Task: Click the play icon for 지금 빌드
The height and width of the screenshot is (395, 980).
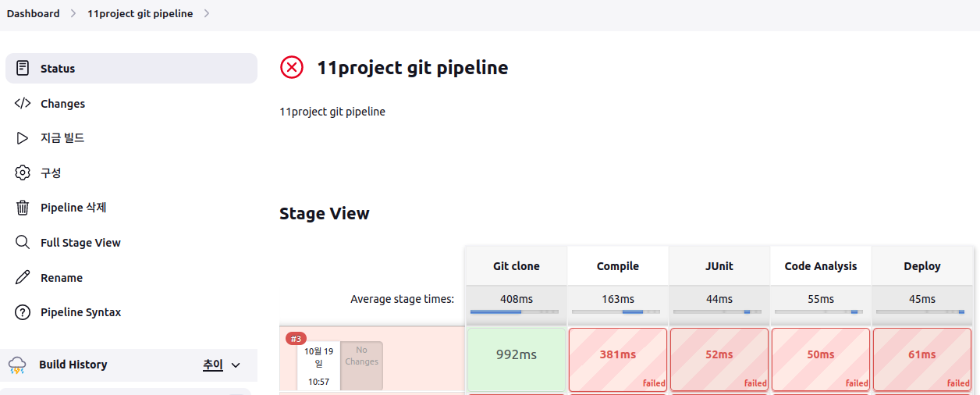Action: pos(23,138)
